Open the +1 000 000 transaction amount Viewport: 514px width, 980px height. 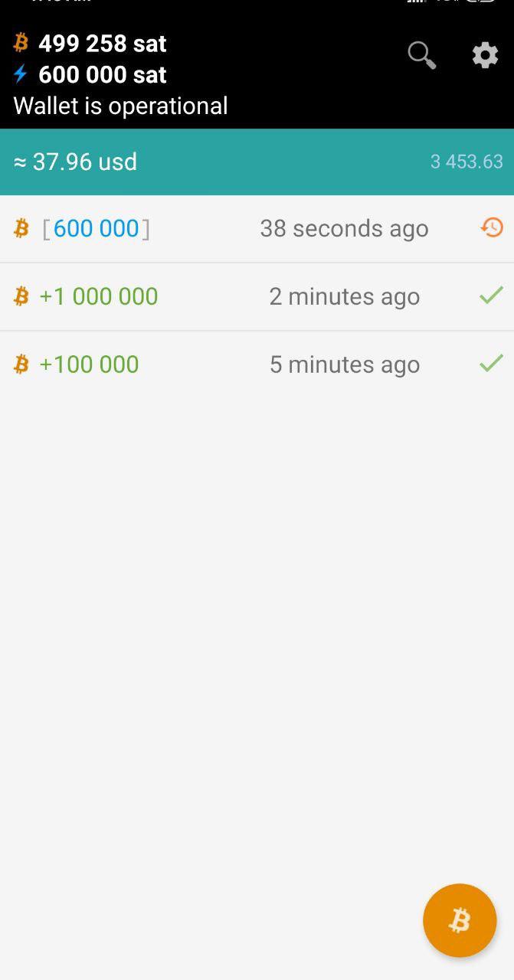98,296
